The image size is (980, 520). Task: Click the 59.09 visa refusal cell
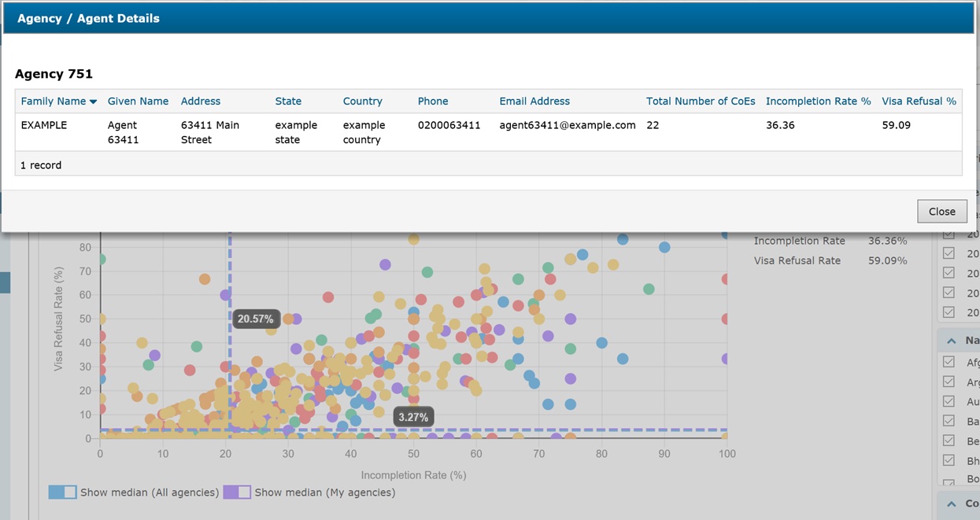coord(897,125)
